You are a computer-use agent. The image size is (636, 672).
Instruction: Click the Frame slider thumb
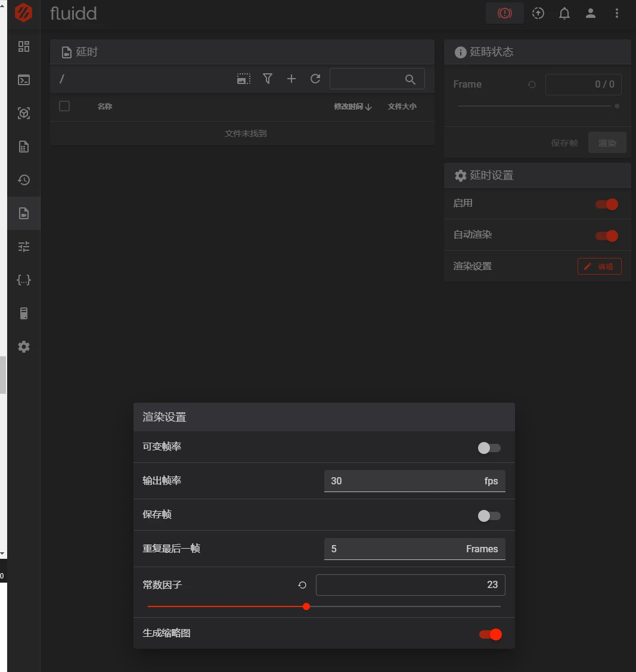pyautogui.click(x=617, y=106)
